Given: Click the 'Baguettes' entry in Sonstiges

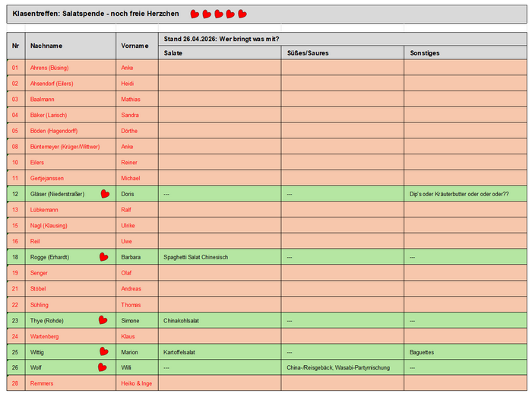Looking at the screenshot, I should [x=422, y=352].
